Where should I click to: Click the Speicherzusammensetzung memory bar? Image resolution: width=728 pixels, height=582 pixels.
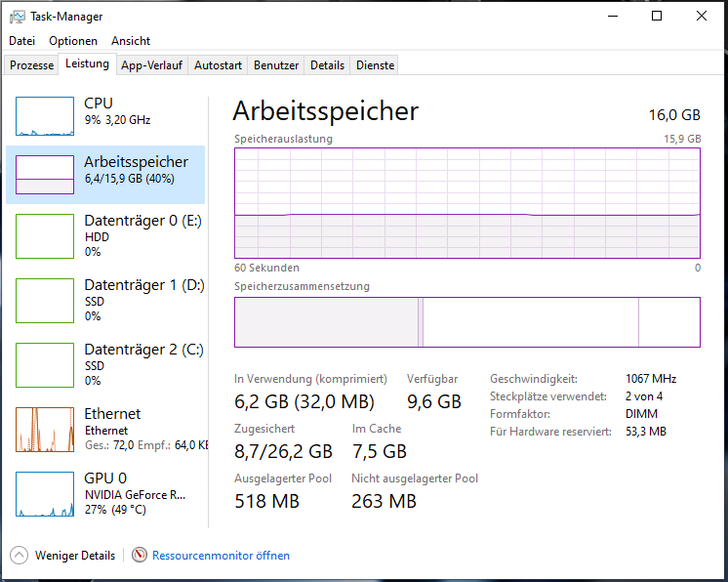pos(466,322)
